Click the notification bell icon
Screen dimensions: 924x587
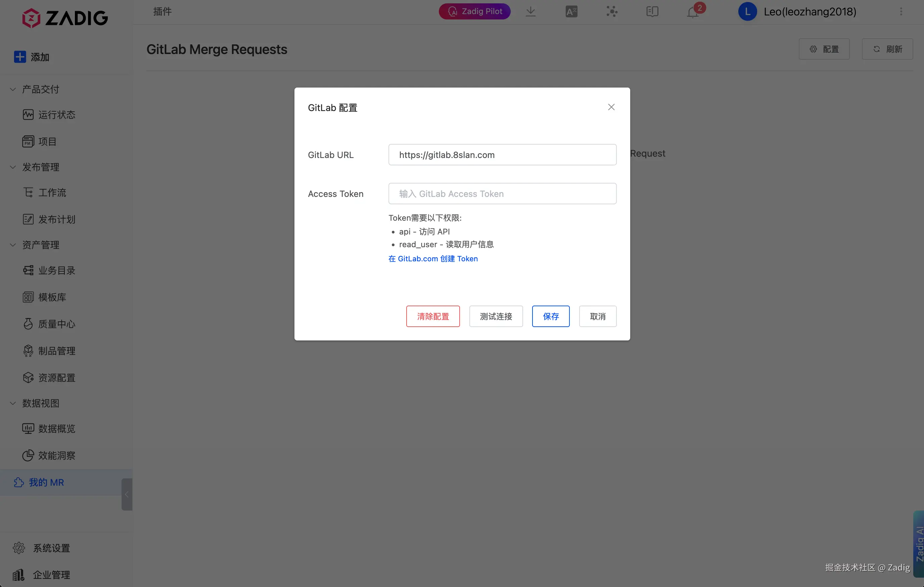coord(693,12)
